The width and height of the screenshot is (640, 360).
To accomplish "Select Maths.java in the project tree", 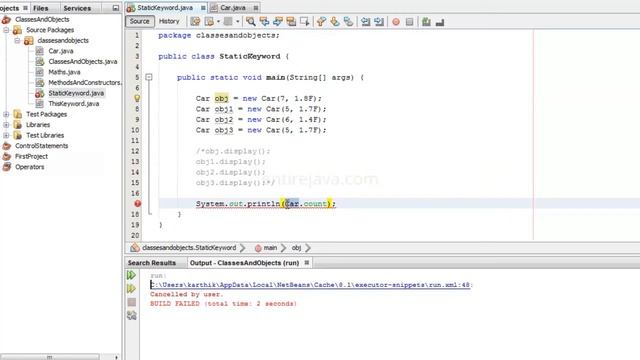I will pos(64,72).
